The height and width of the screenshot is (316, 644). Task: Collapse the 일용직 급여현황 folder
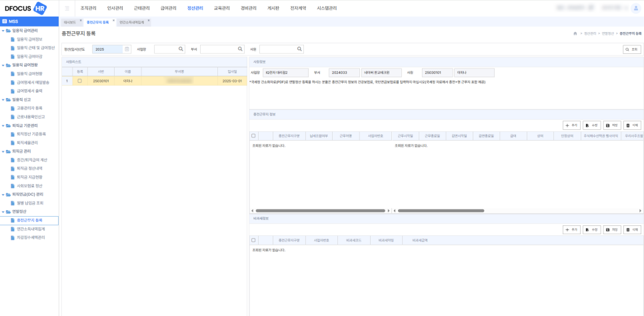pos(3,65)
